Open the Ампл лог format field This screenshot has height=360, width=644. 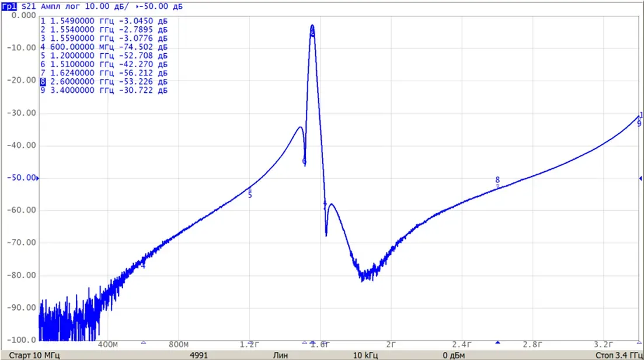tap(61, 6)
